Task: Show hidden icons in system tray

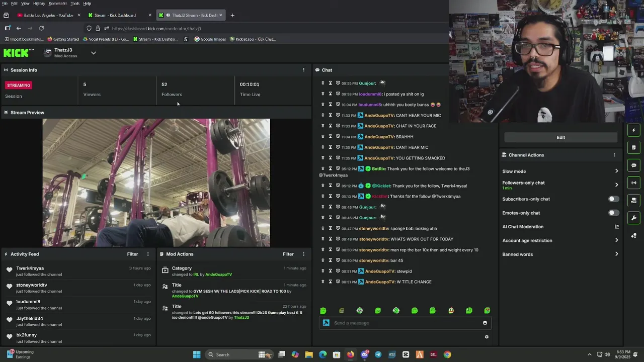Action: point(590,354)
